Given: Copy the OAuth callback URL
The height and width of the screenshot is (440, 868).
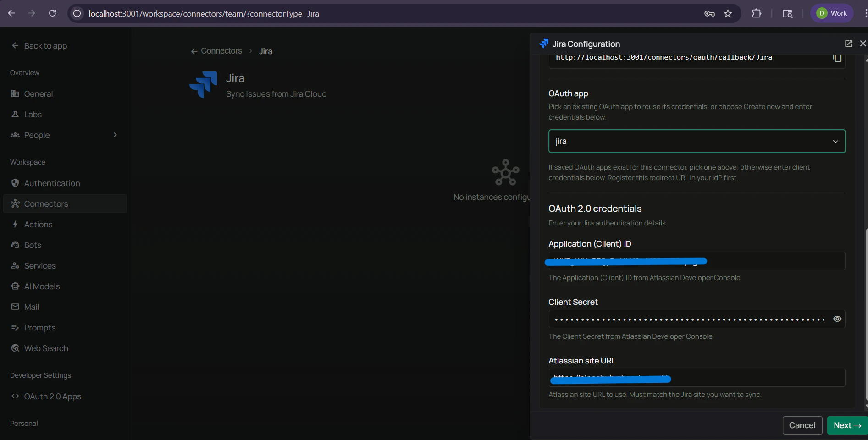Looking at the screenshot, I should tap(837, 58).
